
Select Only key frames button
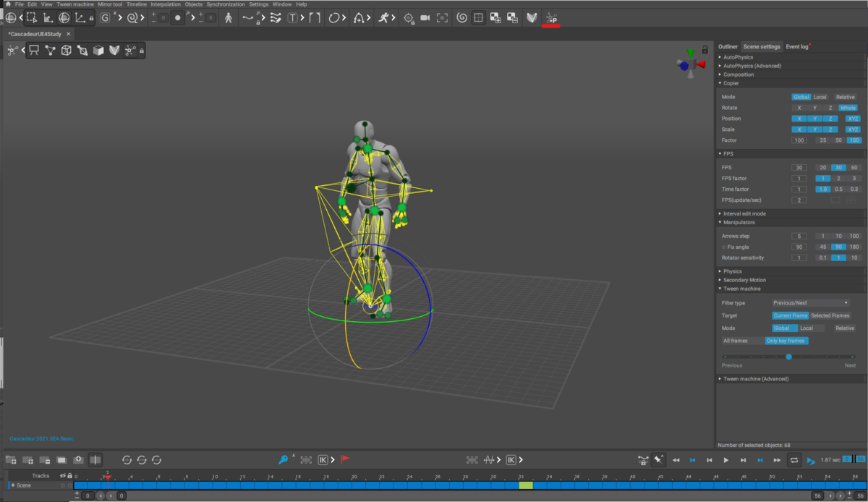[x=787, y=341]
